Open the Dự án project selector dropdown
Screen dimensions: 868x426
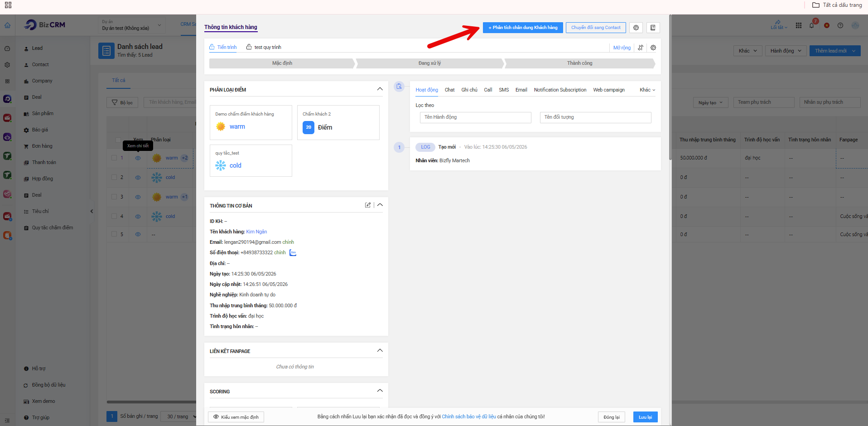(x=131, y=25)
